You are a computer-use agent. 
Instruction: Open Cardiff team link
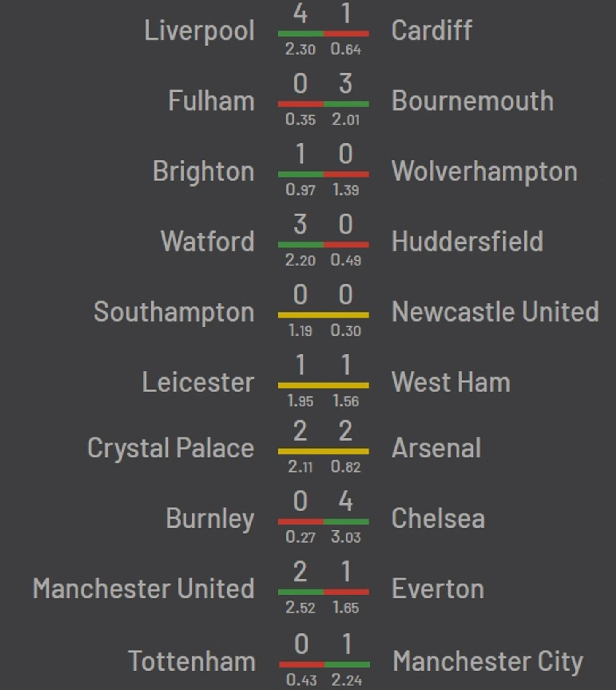(432, 30)
